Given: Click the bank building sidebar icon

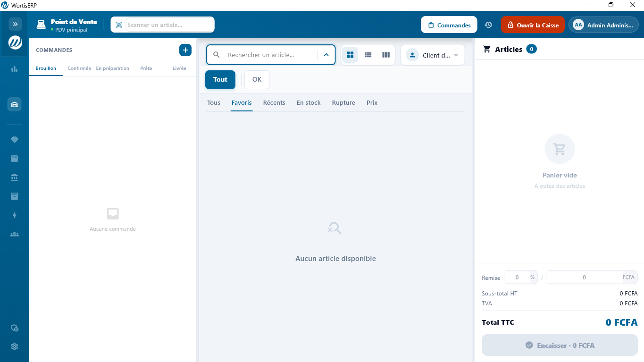Looking at the screenshot, I should (15, 177).
